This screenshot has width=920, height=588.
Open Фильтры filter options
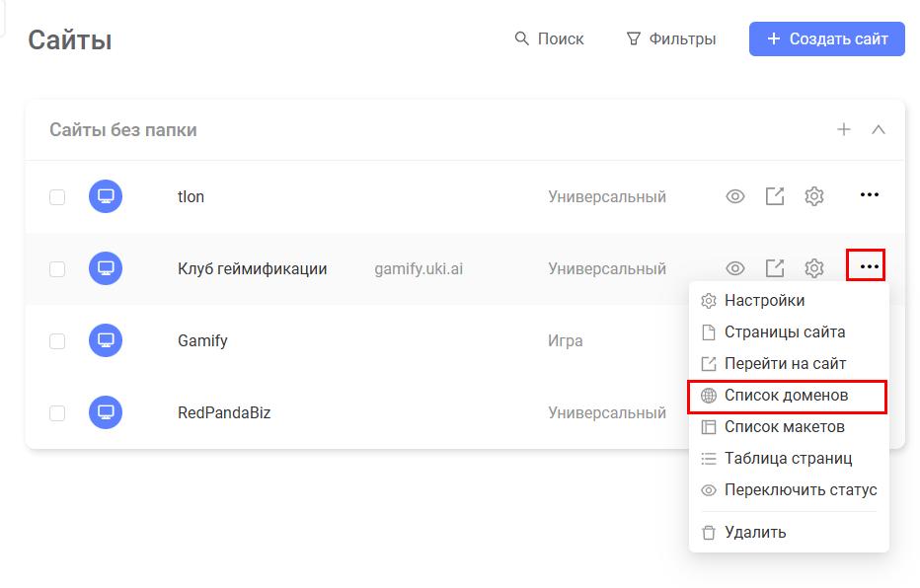671,39
